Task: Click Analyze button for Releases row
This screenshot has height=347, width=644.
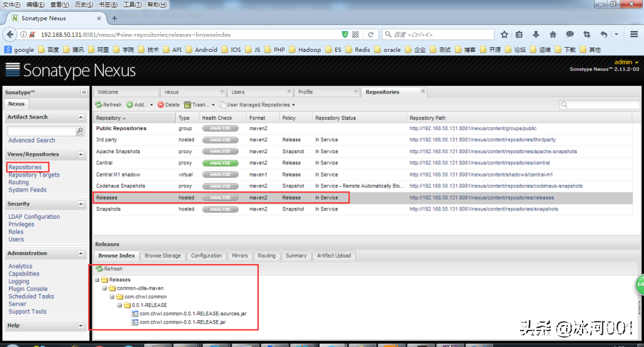Action: [x=220, y=197]
